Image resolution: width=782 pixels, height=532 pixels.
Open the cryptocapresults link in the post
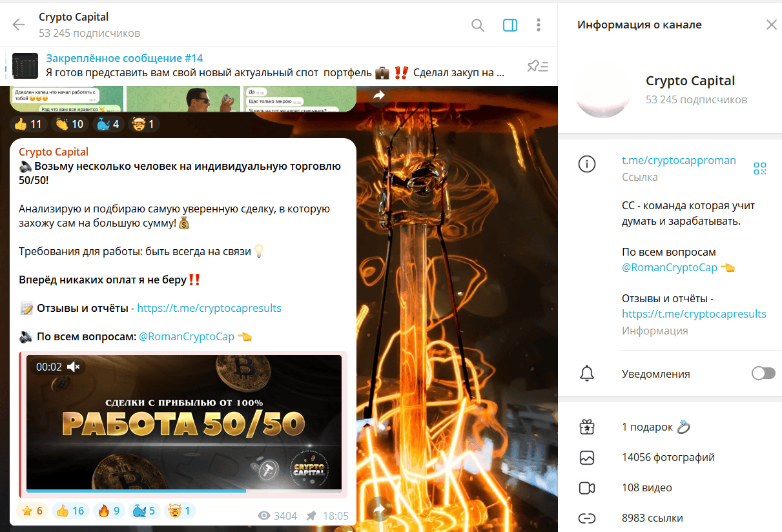click(x=209, y=308)
